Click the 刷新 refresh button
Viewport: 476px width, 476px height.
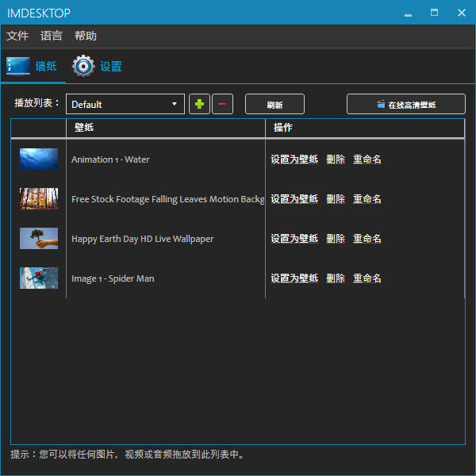pos(274,104)
